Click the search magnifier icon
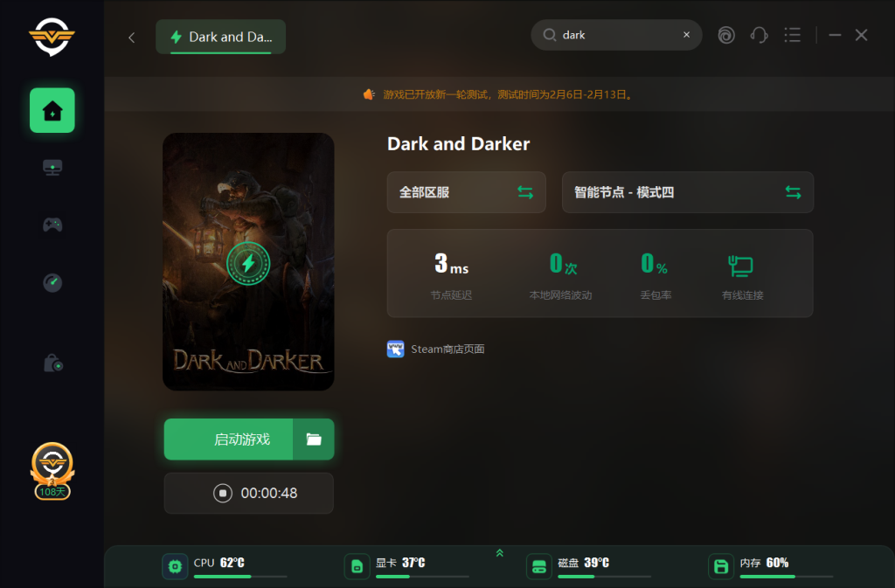This screenshot has height=588, width=895. click(549, 35)
